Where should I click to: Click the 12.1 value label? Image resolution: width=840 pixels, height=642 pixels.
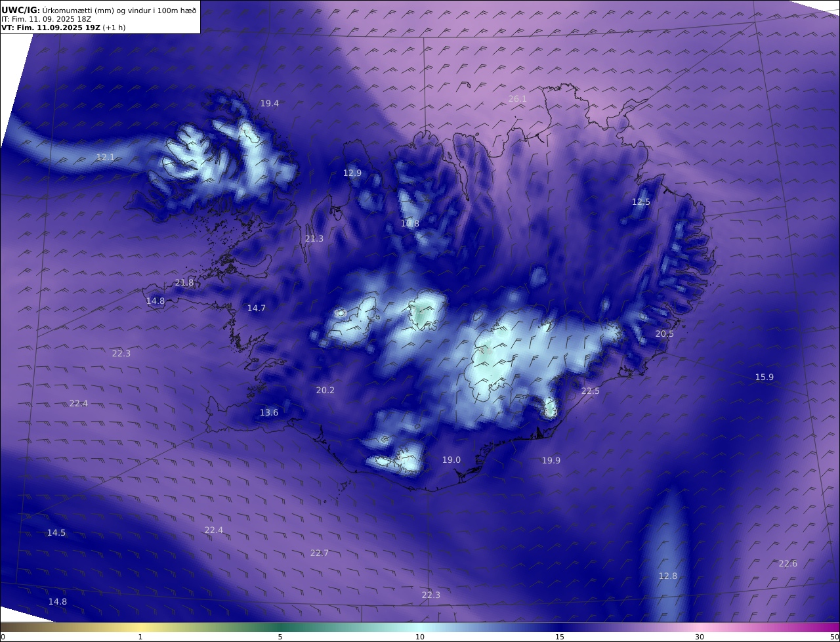(x=106, y=157)
